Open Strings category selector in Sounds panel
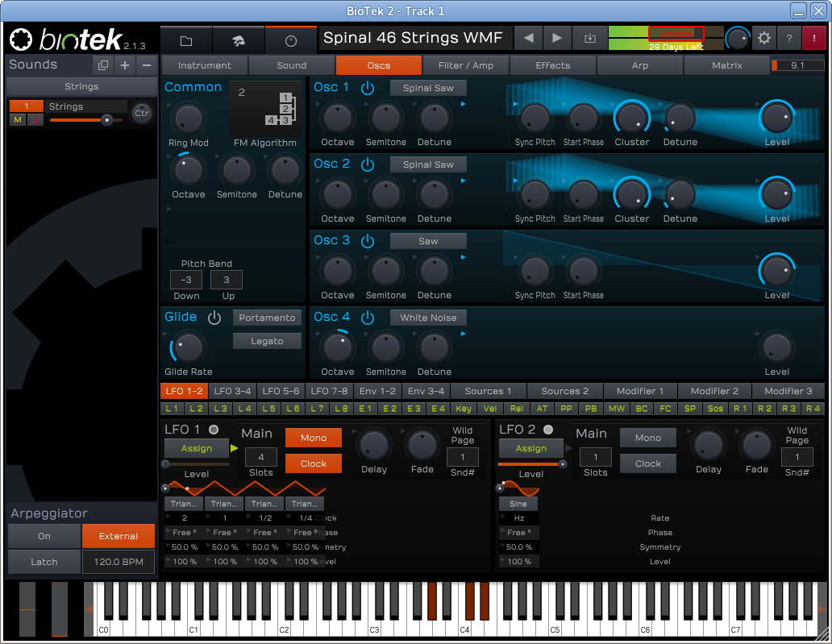832x644 pixels. click(81, 86)
